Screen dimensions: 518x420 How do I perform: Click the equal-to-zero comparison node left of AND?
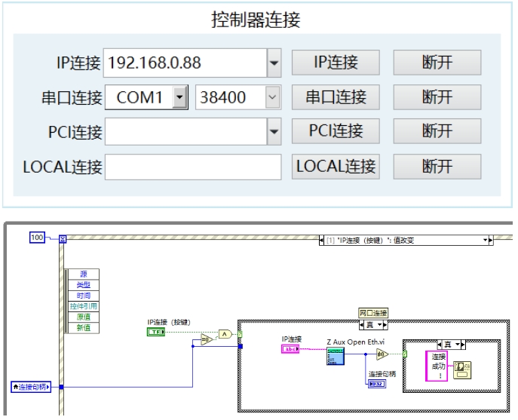point(207,339)
